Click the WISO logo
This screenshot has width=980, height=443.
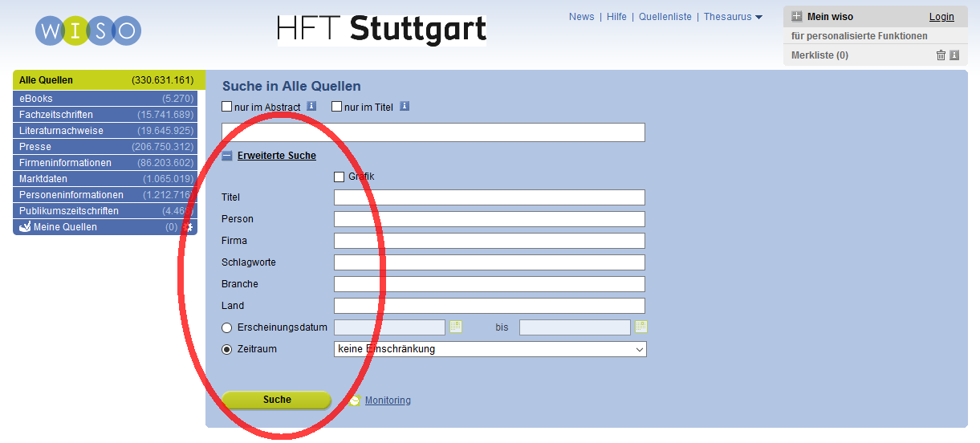pyautogui.click(x=88, y=30)
